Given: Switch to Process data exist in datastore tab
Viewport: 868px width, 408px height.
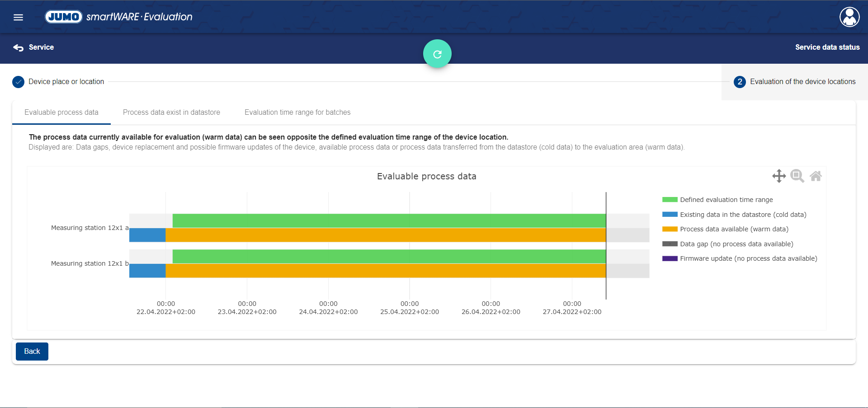Looking at the screenshot, I should click(x=171, y=113).
